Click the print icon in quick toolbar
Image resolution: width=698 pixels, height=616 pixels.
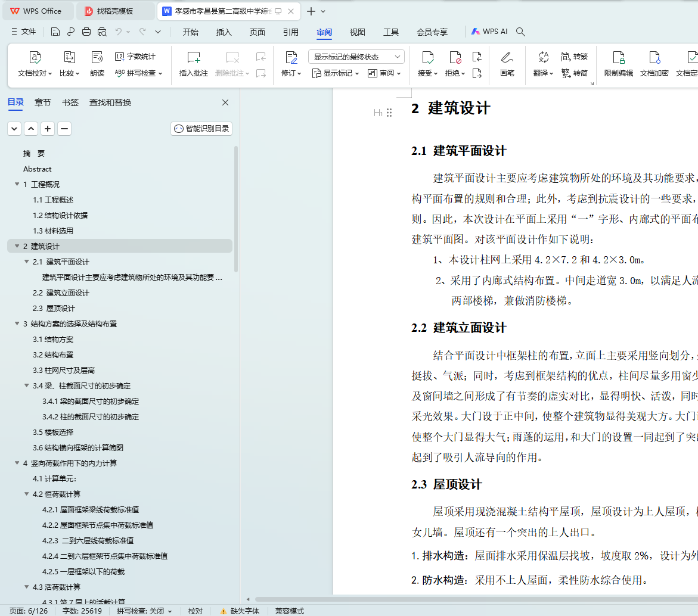click(x=86, y=32)
